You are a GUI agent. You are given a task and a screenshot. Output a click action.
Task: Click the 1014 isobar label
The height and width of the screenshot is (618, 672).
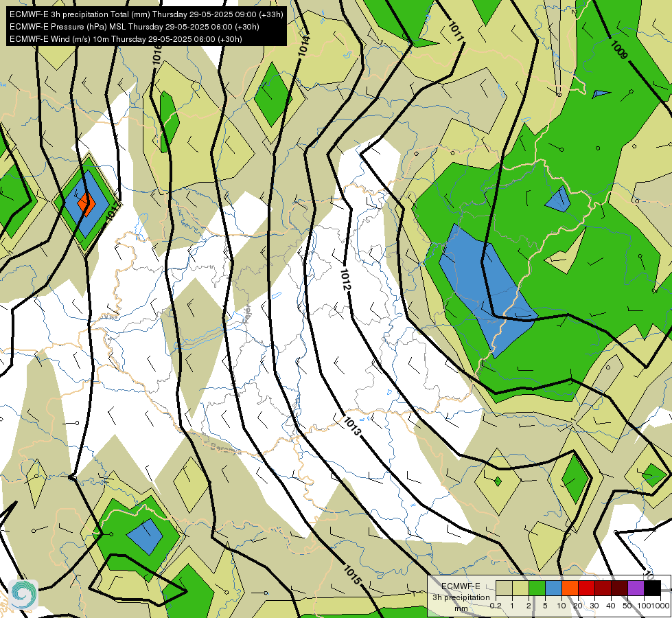[x=303, y=45]
